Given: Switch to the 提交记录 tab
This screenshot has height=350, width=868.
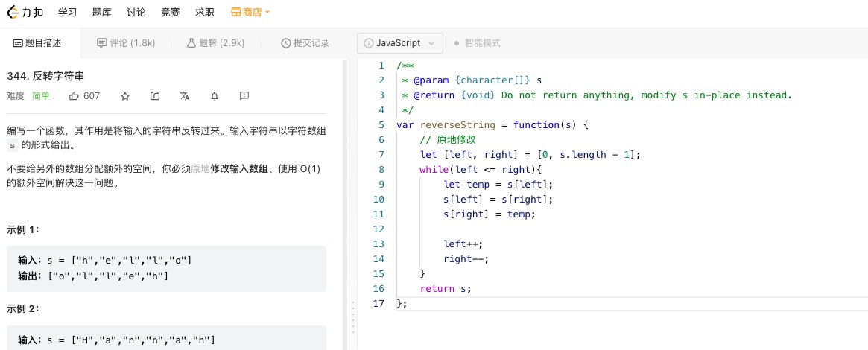Looking at the screenshot, I should 305,43.
